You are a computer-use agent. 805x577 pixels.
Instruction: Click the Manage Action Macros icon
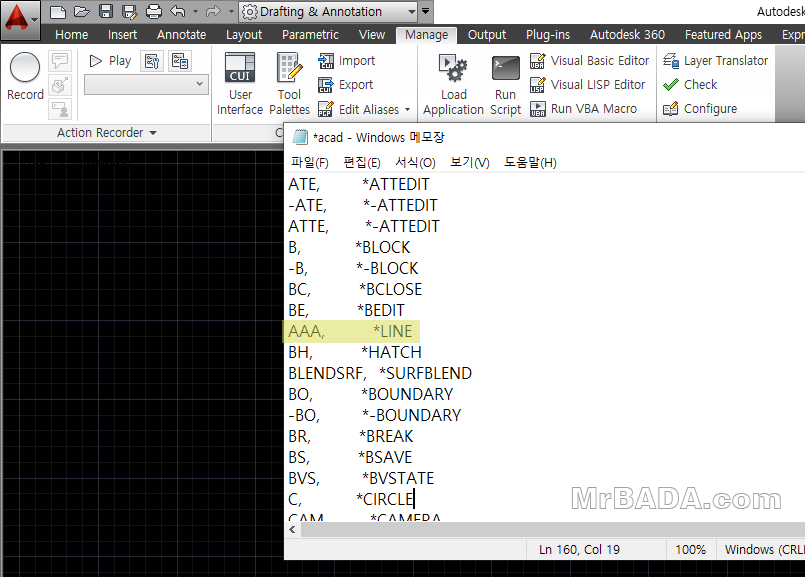(x=180, y=61)
